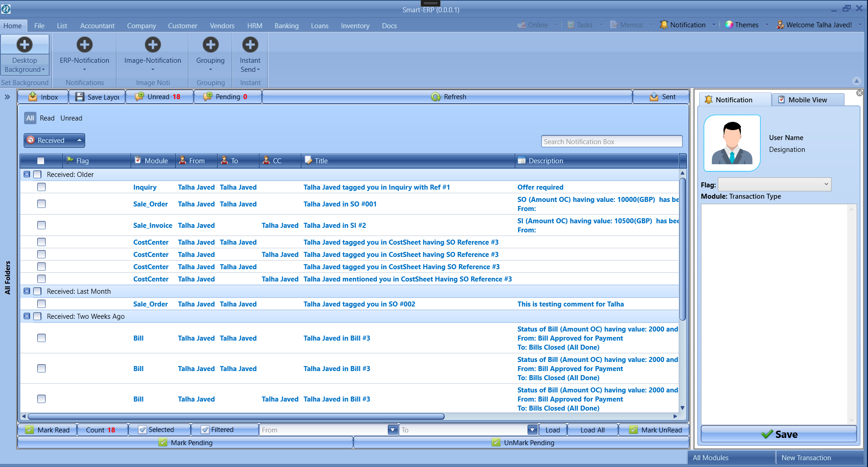Click the Save button in Notification panel
The height and width of the screenshot is (467, 868).
[x=779, y=434]
